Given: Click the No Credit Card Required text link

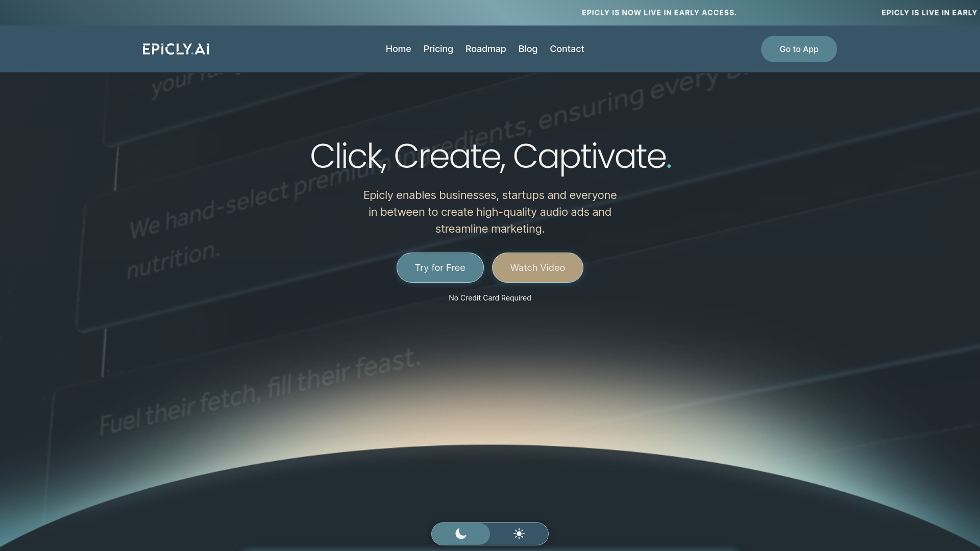Looking at the screenshot, I should [490, 298].
